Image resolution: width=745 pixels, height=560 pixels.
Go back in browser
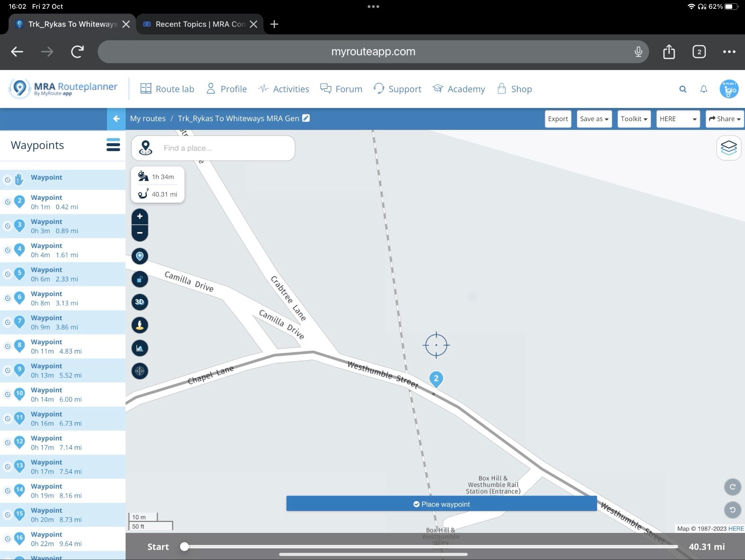17,52
